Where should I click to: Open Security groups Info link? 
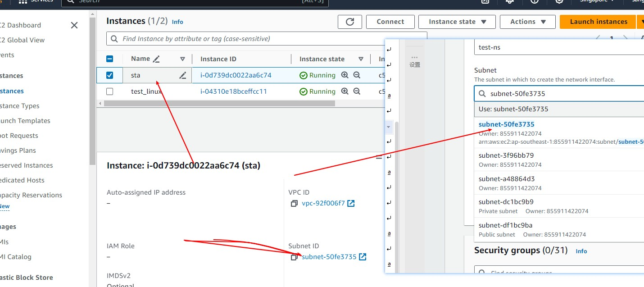[x=581, y=251]
